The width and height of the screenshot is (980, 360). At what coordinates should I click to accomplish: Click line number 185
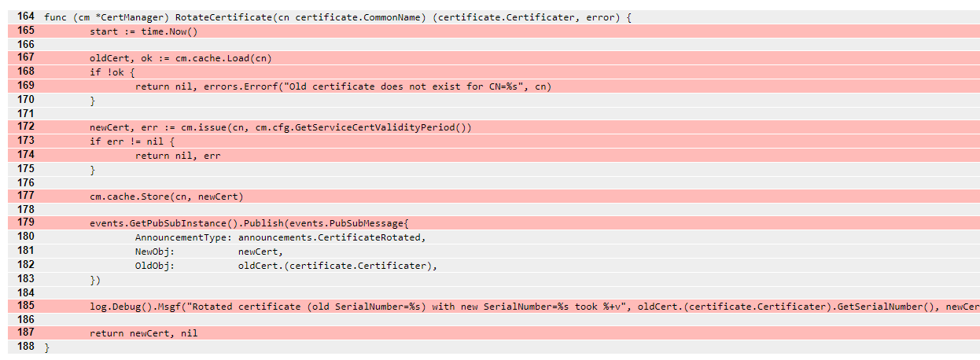pyautogui.click(x=25, y=306)
